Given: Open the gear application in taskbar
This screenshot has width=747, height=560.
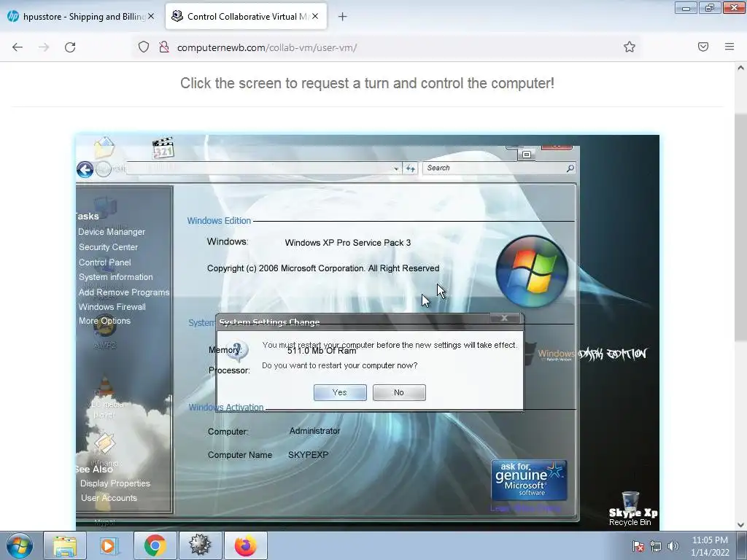Looking at the screenshot, I should point(200,545).
